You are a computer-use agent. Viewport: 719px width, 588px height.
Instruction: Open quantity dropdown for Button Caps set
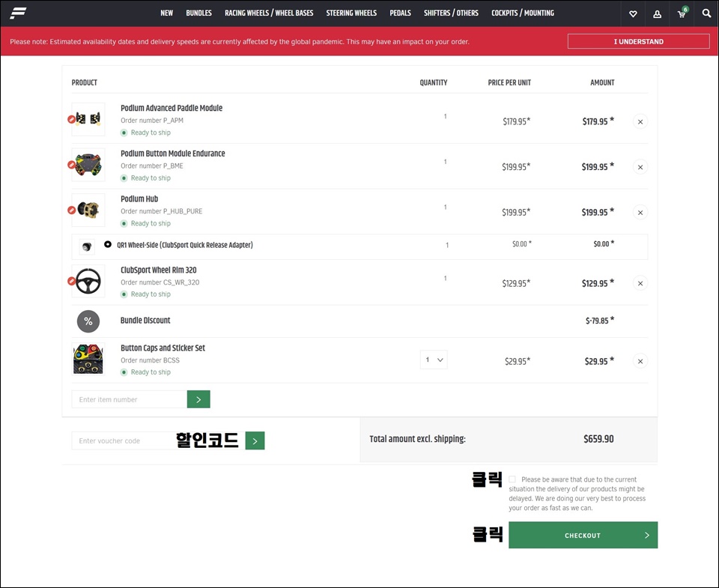tap(434, 360)
